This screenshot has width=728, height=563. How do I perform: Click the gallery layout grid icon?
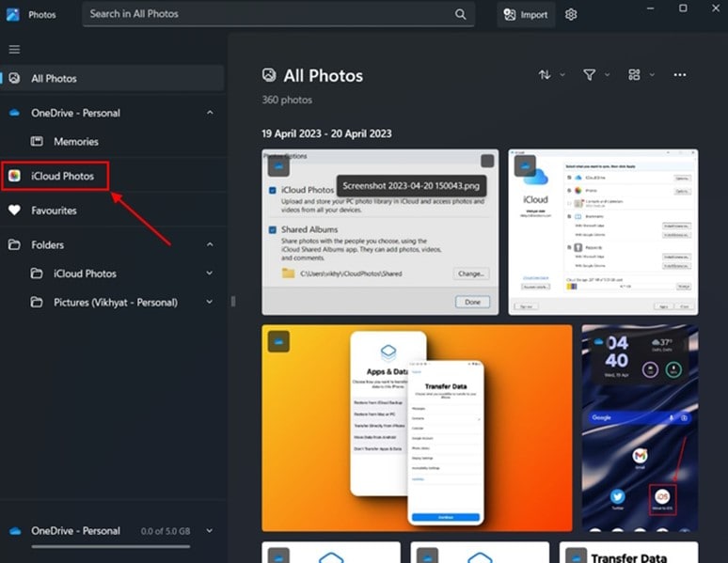[634, 75]
